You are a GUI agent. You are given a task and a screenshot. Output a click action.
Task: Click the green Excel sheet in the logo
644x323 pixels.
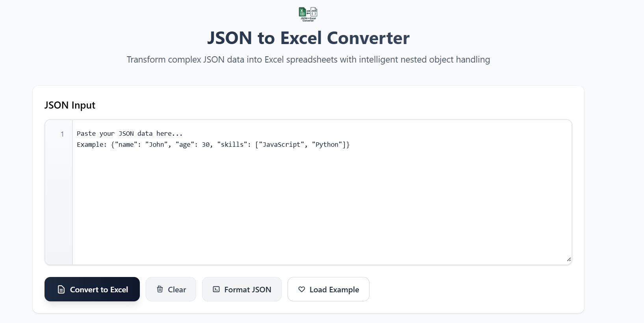point(302,12)
